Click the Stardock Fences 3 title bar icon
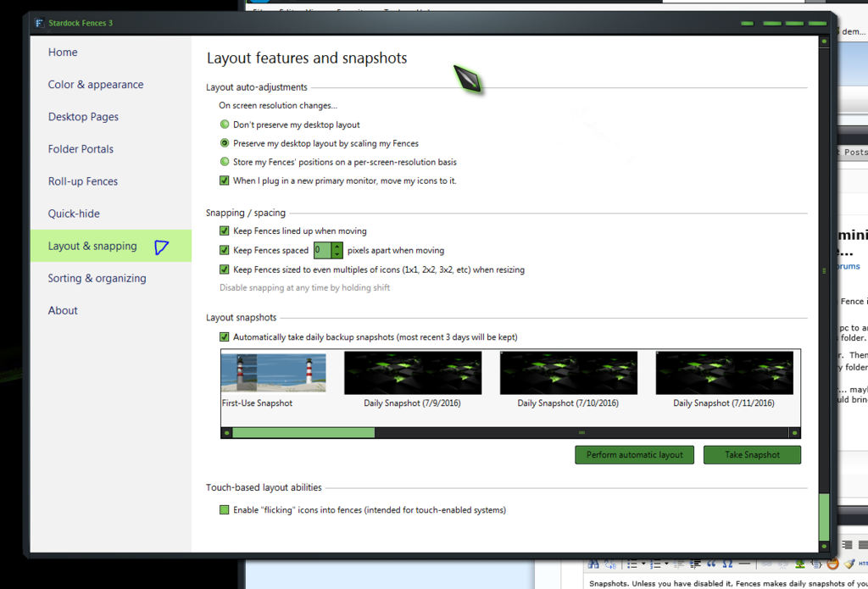The height and width of the screenshot is (589, 868). pyautogui.click(x=39, y=23)
